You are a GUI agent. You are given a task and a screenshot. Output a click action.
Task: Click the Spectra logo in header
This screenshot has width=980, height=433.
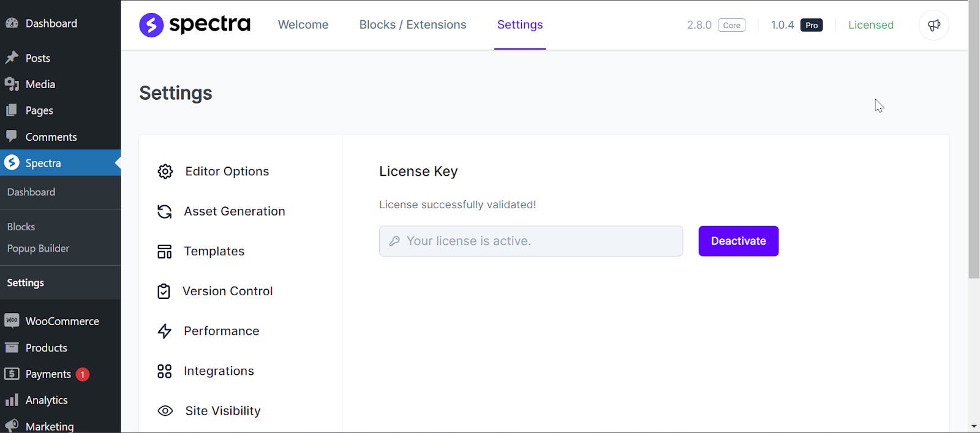coord(195,25)
